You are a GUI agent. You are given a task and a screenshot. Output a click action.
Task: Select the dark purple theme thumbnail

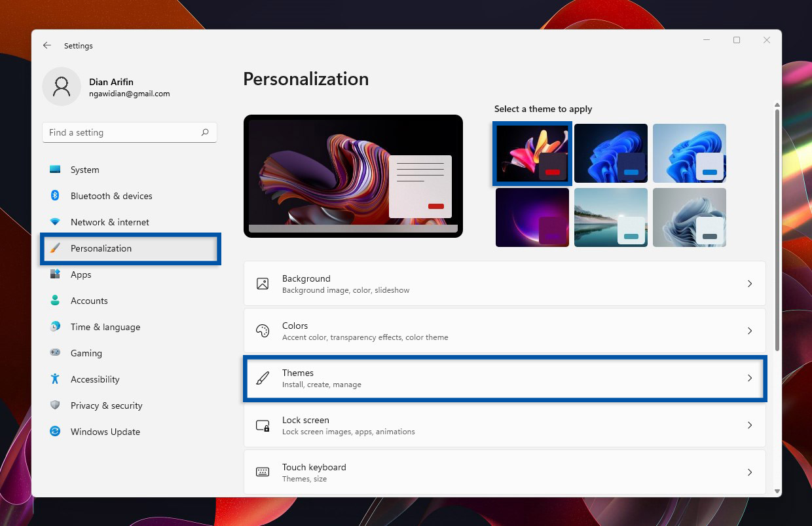point(532,217)
